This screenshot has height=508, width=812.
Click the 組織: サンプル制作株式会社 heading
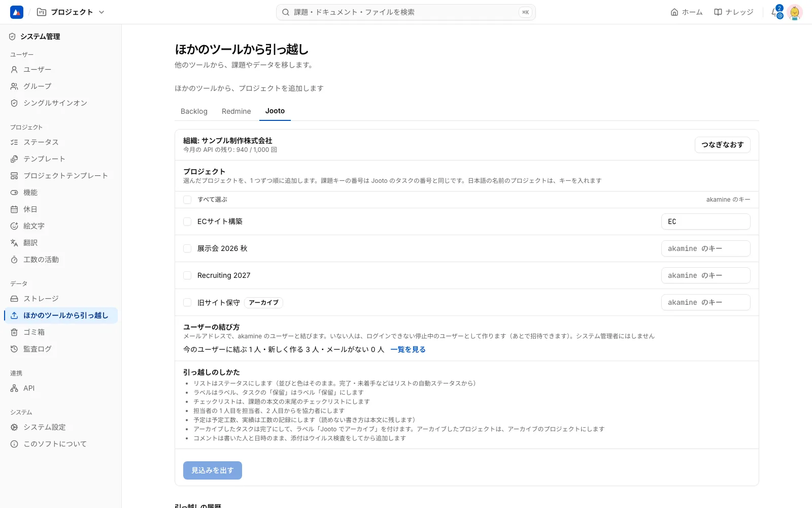(227, 141)
